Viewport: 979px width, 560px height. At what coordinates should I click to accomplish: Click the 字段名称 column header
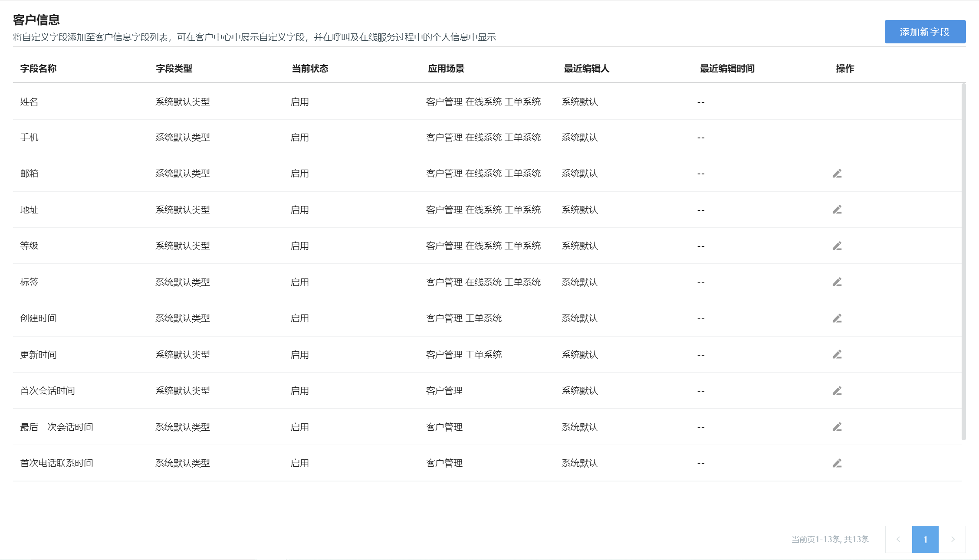coord(38,69)
